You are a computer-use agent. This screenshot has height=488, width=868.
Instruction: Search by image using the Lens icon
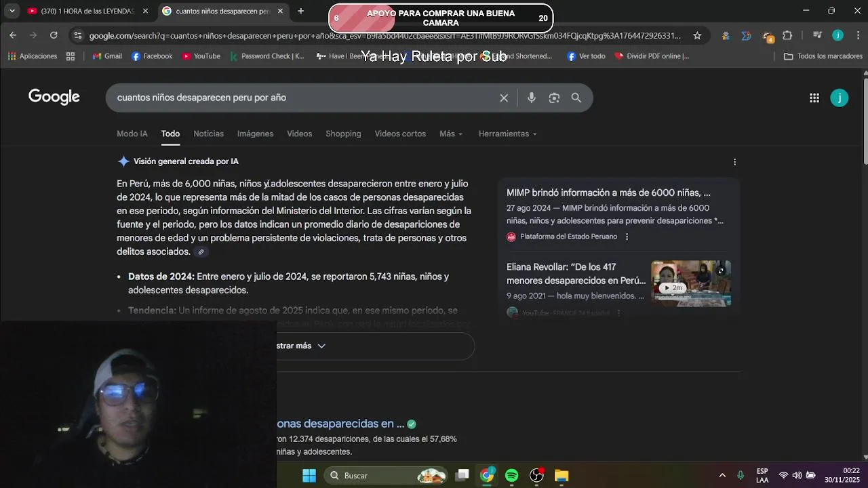[x=554, y=98]
